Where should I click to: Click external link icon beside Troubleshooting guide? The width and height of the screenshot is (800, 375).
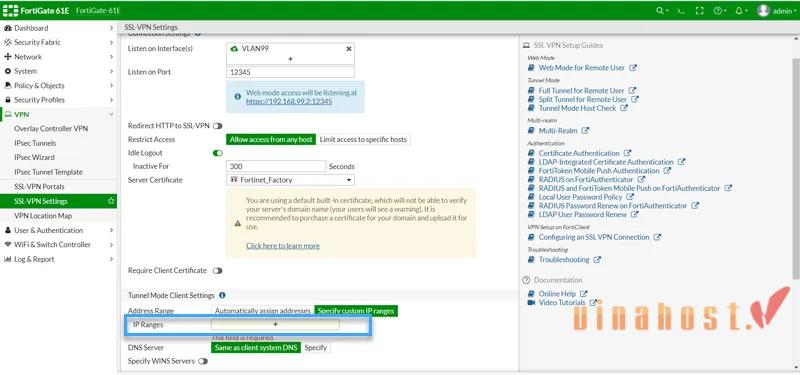click(x=597, y=260)
